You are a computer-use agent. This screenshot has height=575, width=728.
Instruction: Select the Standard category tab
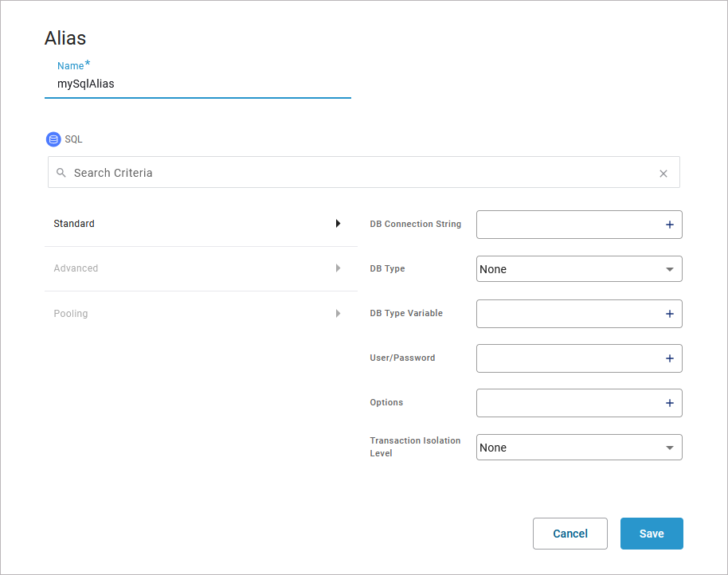coord(74,224)
